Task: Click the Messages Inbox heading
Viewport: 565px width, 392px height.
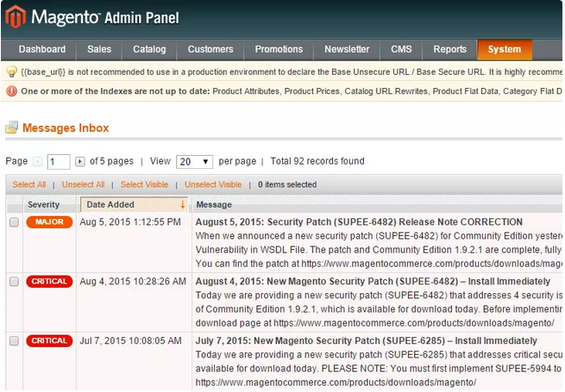Action: pyautogui.click(x=66, y=128)
